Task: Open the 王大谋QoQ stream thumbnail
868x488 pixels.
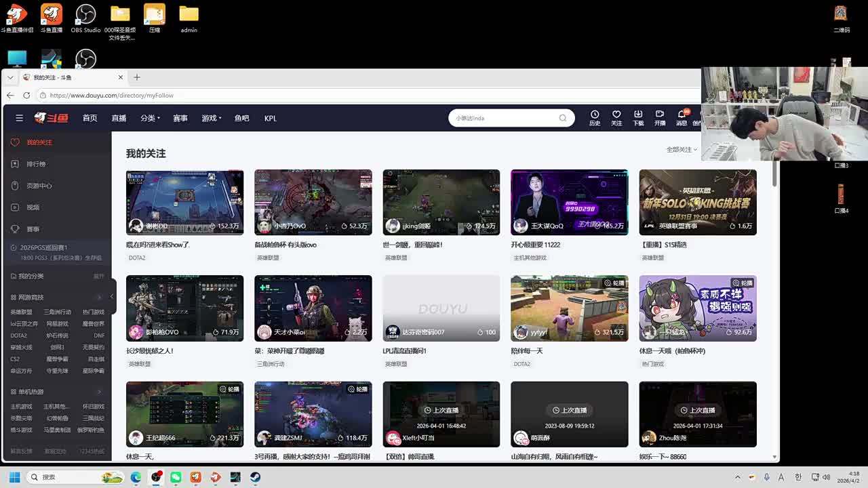Action: [569, 202]
